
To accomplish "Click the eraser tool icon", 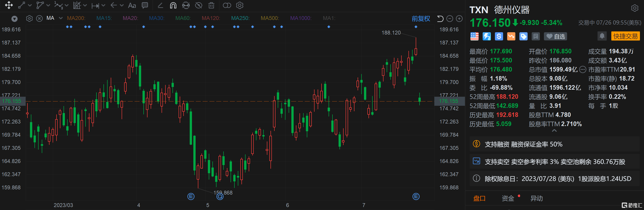I will [x=160, y=5].
